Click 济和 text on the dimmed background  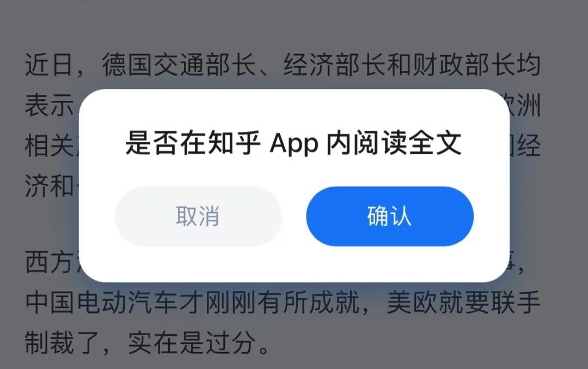pos(50,185)
